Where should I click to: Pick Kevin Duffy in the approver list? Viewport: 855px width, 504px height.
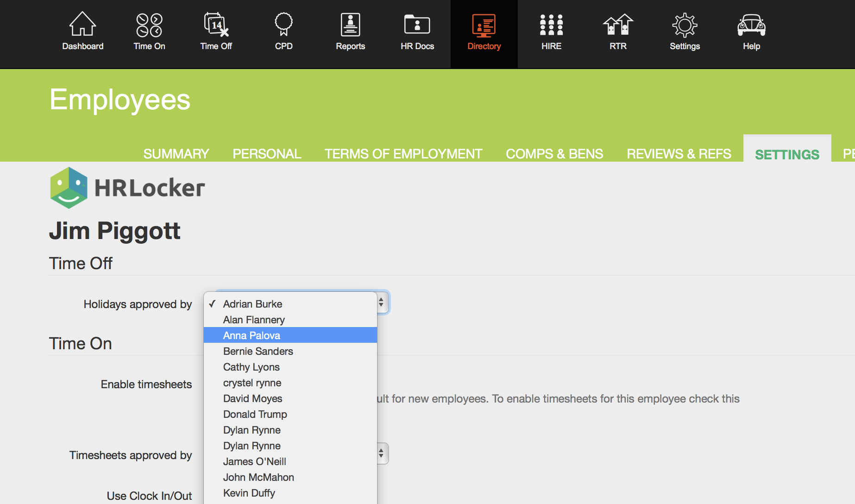click(x=249, y=493)
